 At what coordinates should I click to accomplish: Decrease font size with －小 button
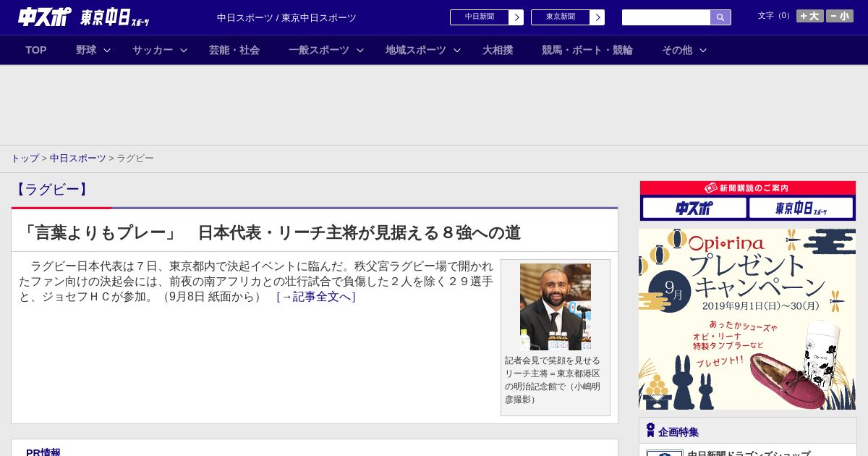point(840,16)
